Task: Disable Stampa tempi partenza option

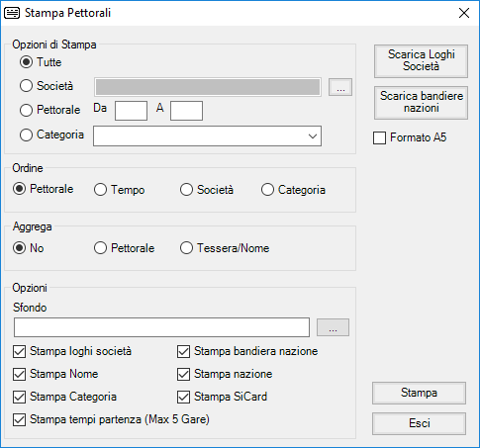Action: pos(19,419)
